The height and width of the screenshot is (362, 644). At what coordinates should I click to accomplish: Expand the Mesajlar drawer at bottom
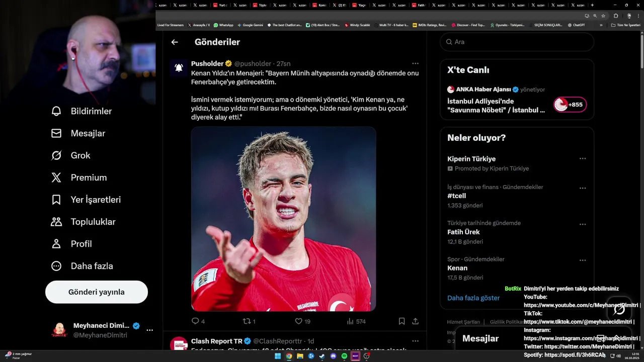pyautogui.click(x=616, y=338)
